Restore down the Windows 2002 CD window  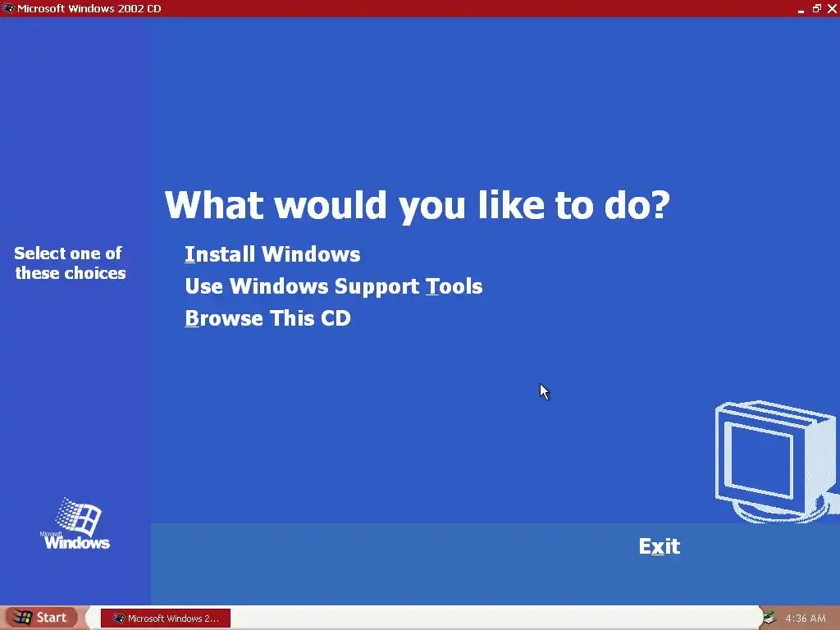point(816,8)
